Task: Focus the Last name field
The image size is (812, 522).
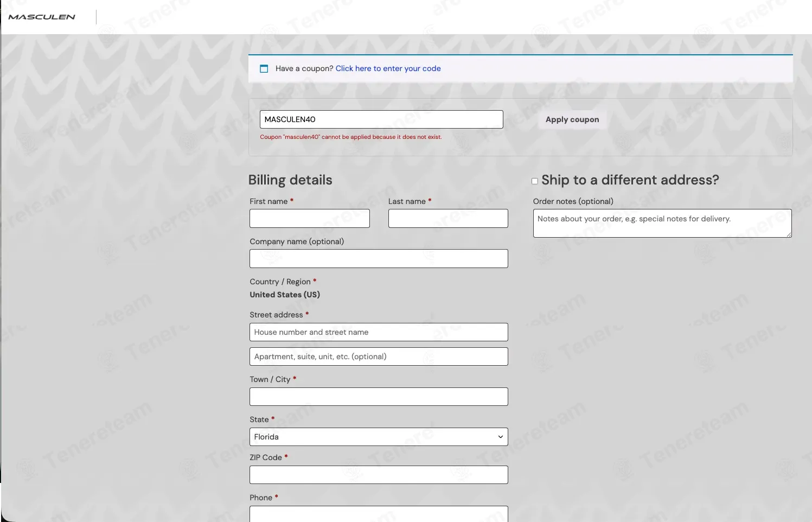Action: [x=448, y=218]
